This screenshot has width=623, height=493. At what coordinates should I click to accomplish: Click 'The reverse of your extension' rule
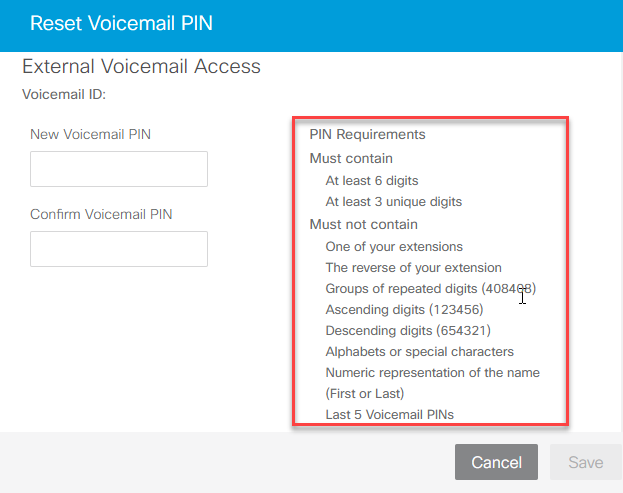[413, 267]
